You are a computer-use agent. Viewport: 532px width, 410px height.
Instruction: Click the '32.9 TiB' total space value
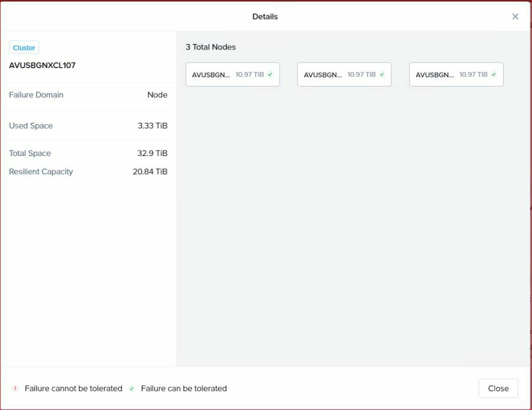pos(152,153)
